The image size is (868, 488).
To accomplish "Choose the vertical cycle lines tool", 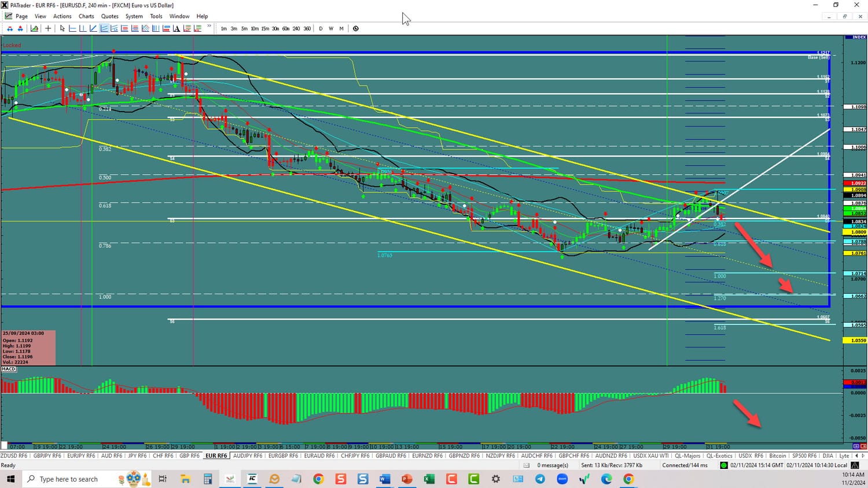I will pyautogui.click(x=156, y=28).
